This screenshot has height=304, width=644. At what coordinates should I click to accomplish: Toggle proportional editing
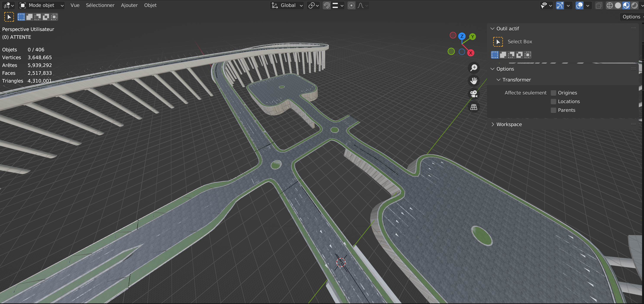pos(351,5)
